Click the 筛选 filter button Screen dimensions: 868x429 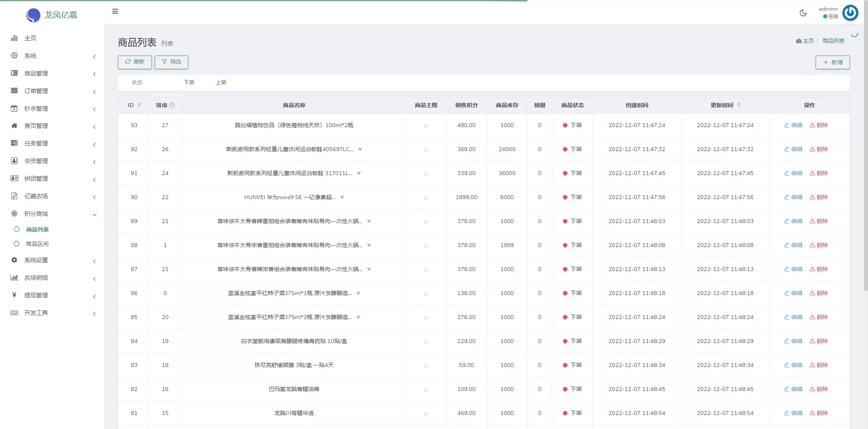171,62
